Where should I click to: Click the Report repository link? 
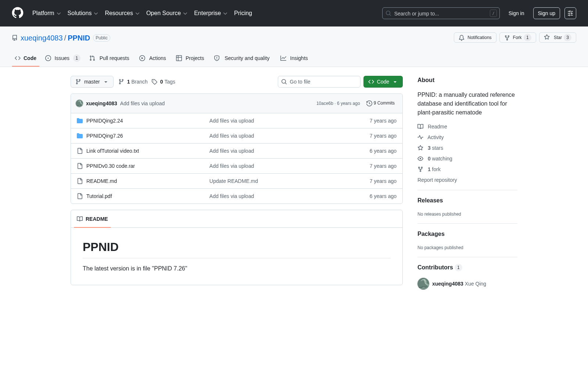click(437, 180)
